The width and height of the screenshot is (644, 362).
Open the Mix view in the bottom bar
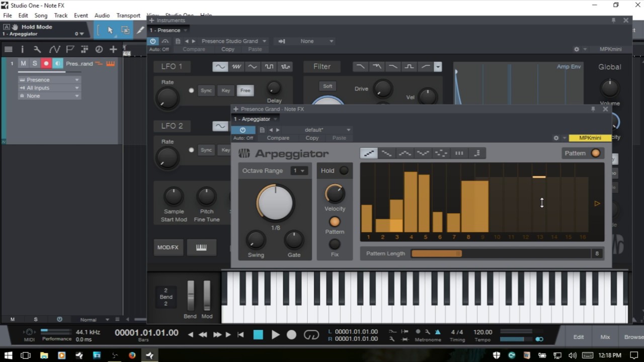pos(605,337)
